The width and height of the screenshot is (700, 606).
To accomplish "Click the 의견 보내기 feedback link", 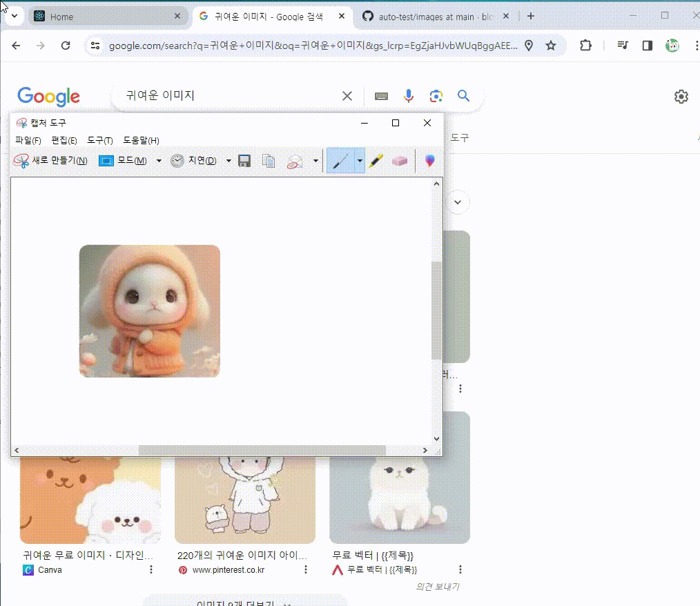I will click(x=438, y=587).
